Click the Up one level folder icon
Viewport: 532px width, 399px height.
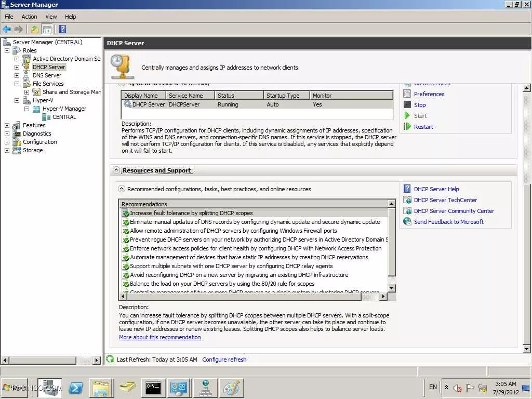pos(34,29)
